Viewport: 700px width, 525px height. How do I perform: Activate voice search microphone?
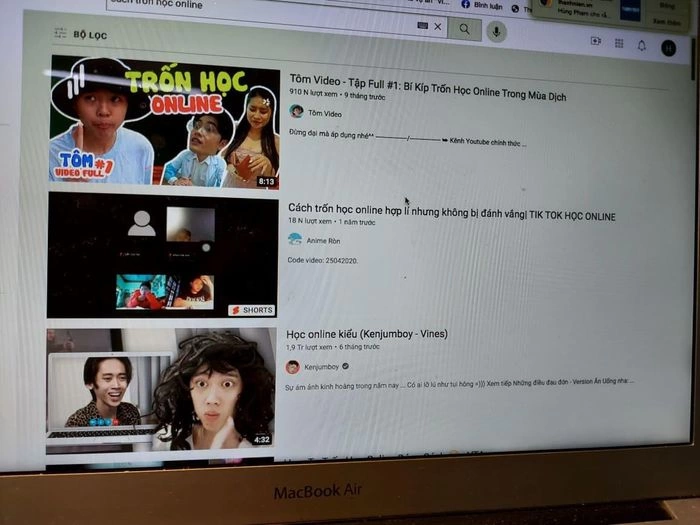(x=496, y=32)
